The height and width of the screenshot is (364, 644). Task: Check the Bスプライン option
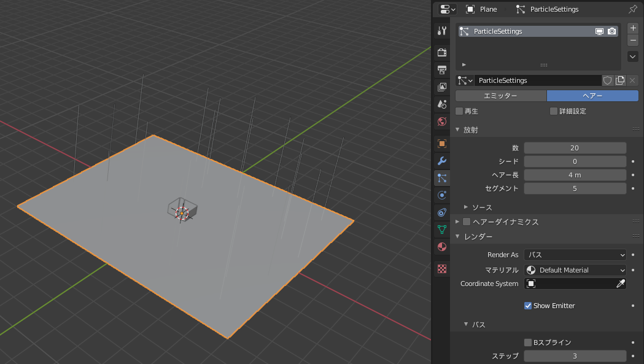pos(528,342)
